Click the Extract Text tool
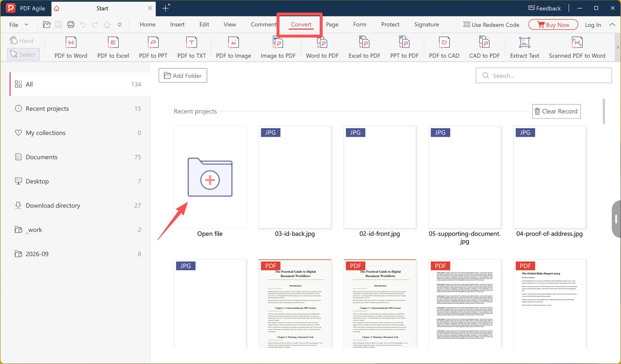621x364 pixels. 524,48
